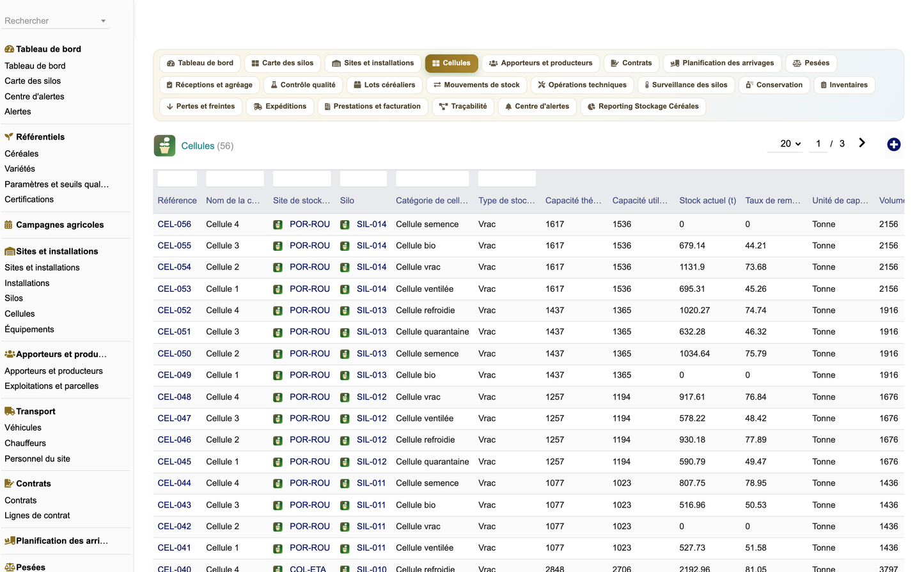Click the Apporteurs group icon in sidebar
924x572 pixels.
coord(10,354)
